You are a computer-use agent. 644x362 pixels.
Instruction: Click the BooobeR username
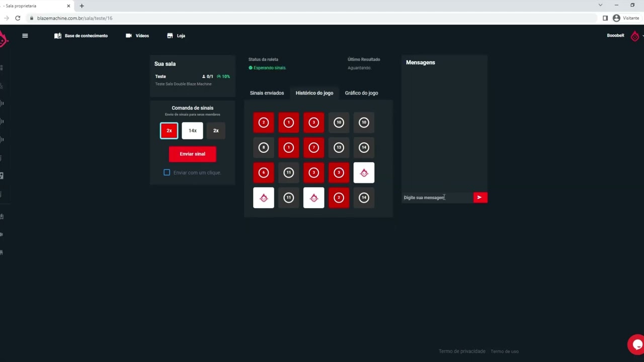pyautogui.click(x=615, y=36)
